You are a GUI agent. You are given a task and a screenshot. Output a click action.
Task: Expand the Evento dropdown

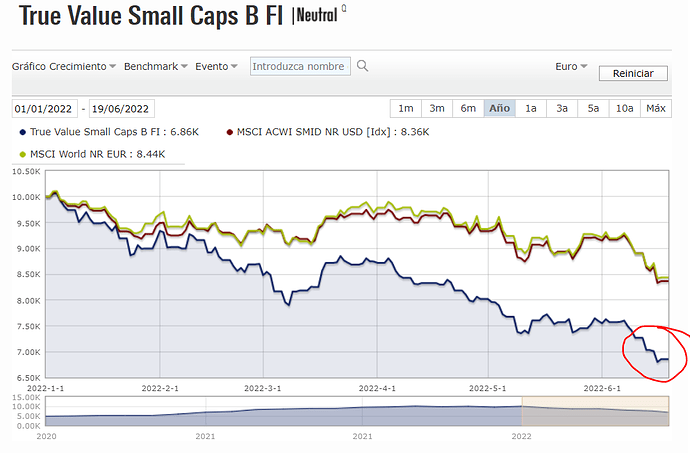217,66
